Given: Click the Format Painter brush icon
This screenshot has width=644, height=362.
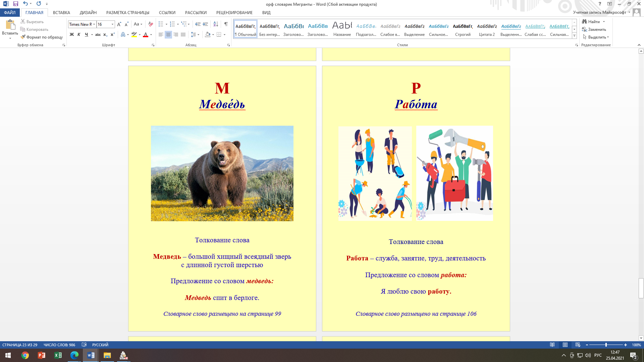Looking at the screenshot, I should [x=23, y=37].
